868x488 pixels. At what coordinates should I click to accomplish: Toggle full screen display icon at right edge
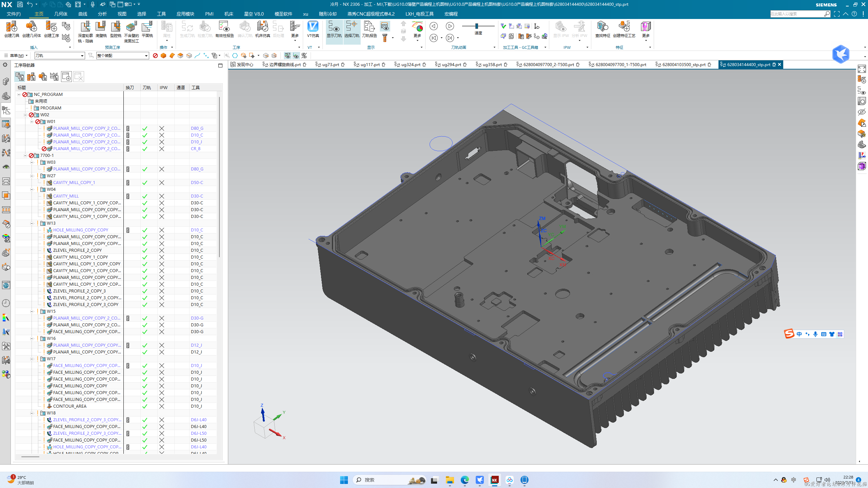(x=862, y=69)
